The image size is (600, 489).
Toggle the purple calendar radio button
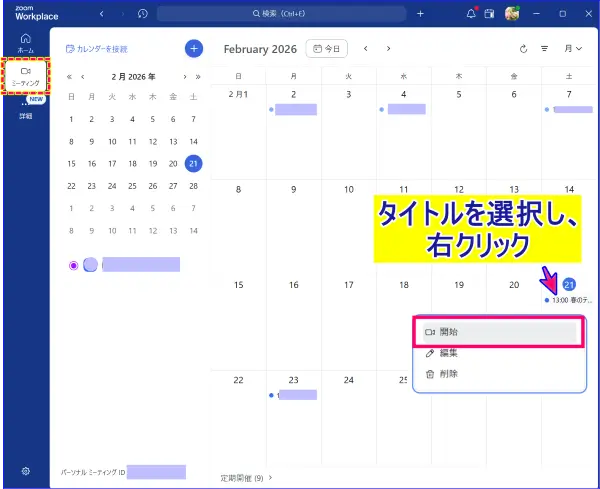tap(73, 265)
